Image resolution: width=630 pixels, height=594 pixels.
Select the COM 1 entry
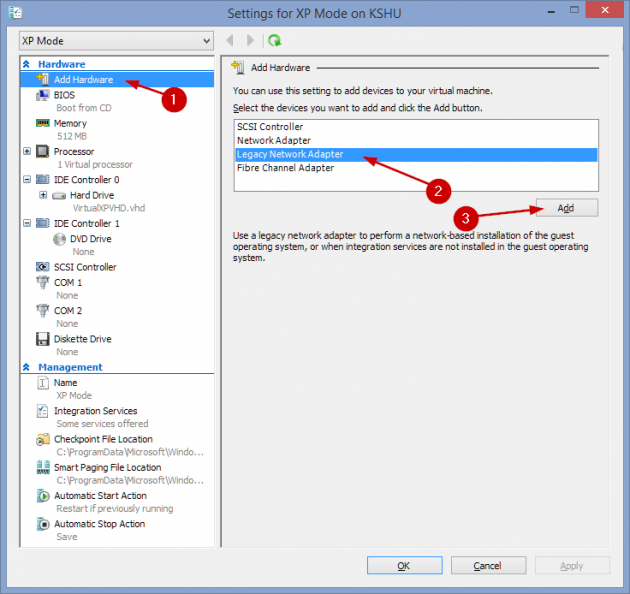[68, 283]
